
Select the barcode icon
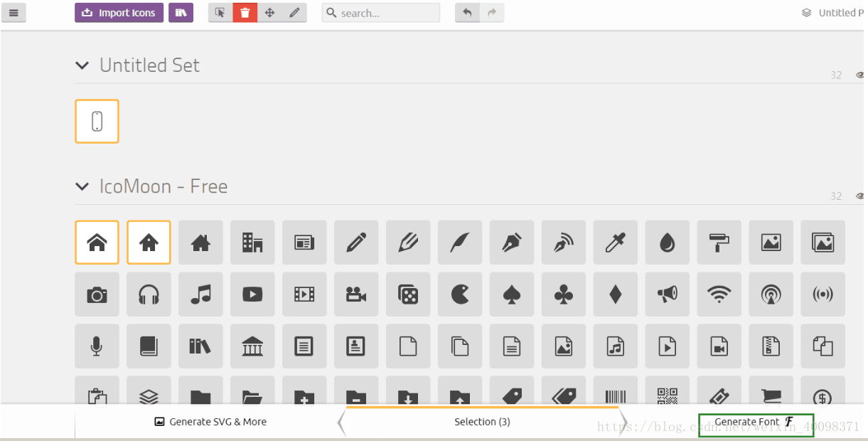click(616, 390)
